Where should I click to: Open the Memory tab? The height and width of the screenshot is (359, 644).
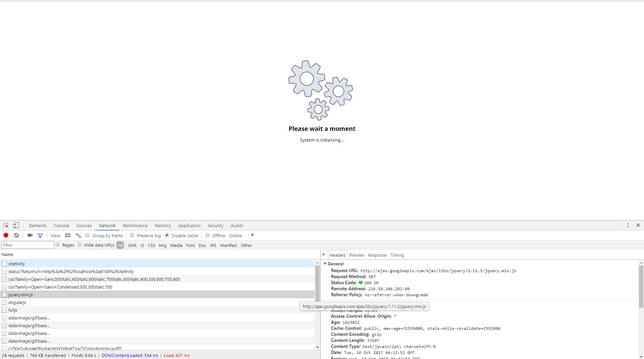[163, 225]
